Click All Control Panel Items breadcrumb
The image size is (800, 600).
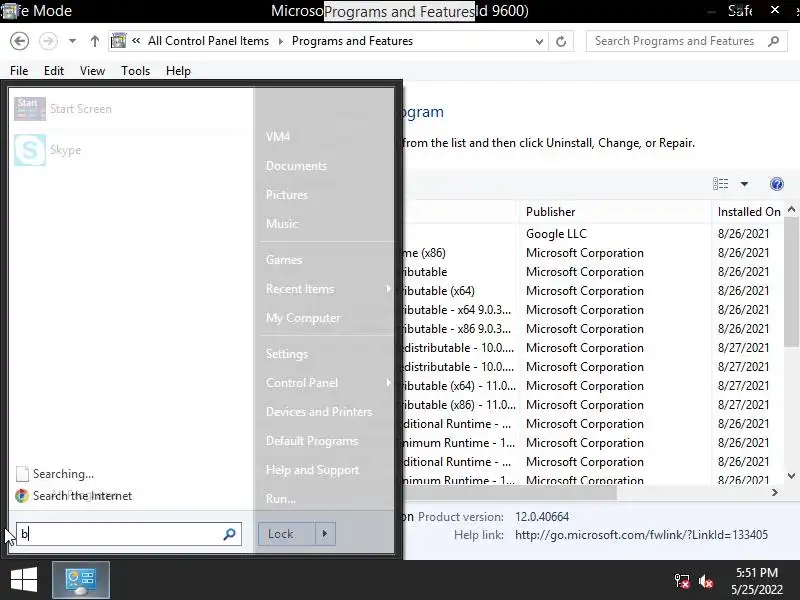208,41
